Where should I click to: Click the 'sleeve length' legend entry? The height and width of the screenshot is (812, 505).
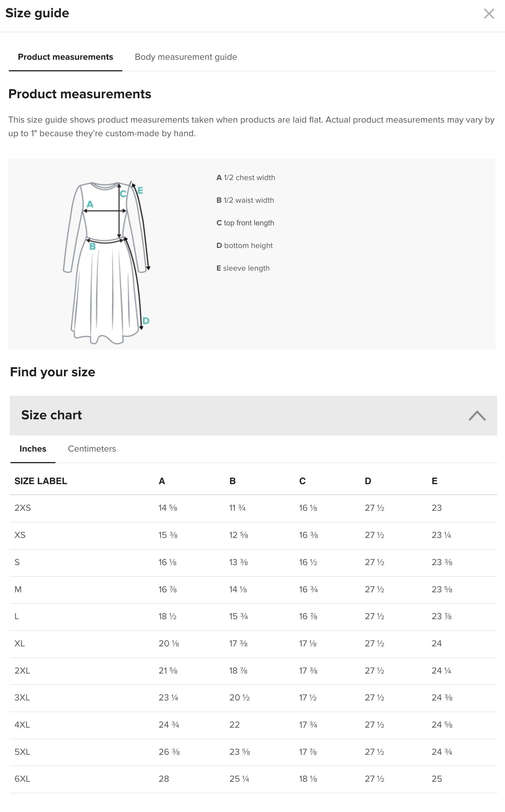pos(243,268)
